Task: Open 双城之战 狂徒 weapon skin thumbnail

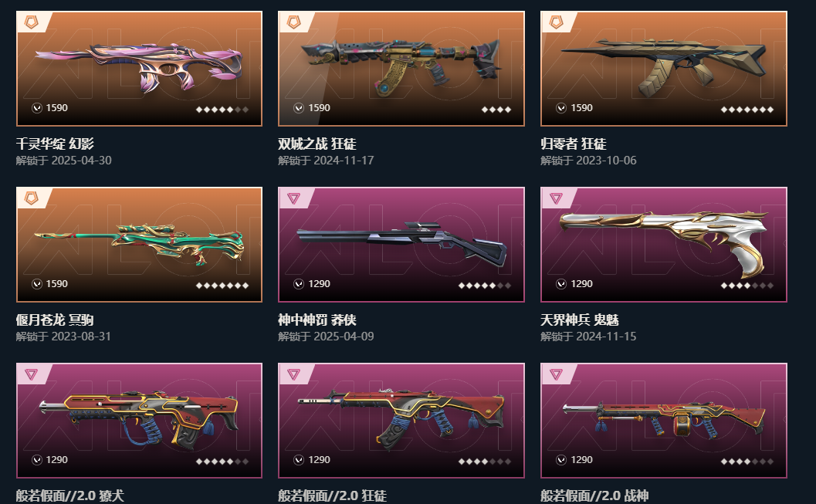Action: (401, 69)
